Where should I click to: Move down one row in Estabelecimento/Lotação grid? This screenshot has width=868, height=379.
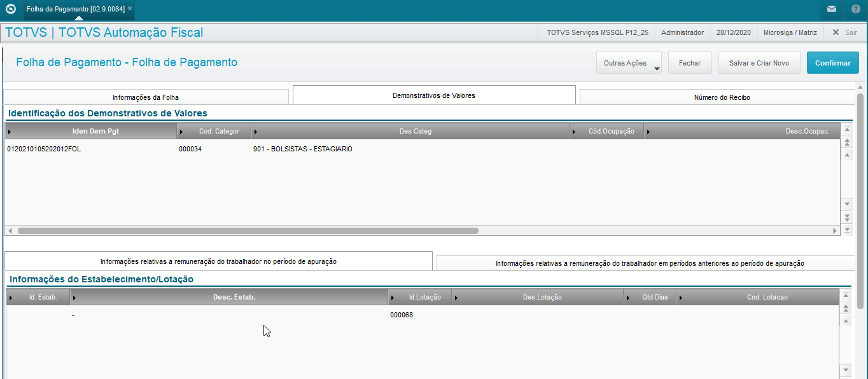pyautogui.click(x=846, y=369)
